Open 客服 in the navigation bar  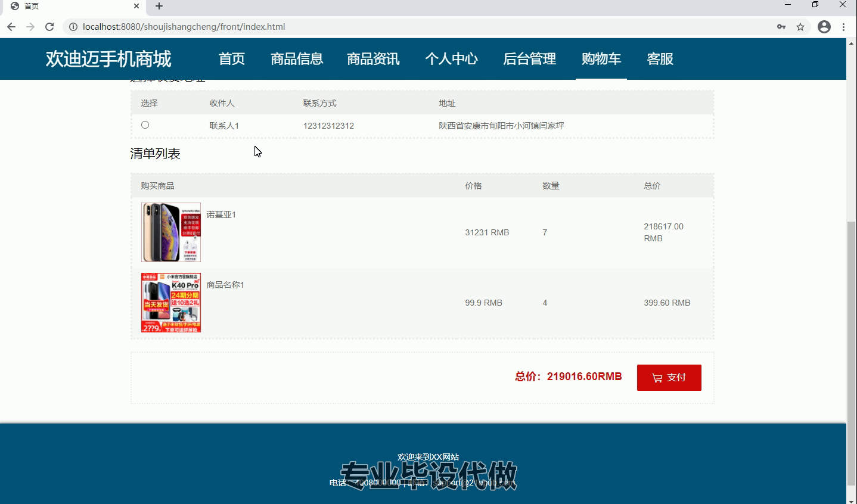(x=660, y=59)
